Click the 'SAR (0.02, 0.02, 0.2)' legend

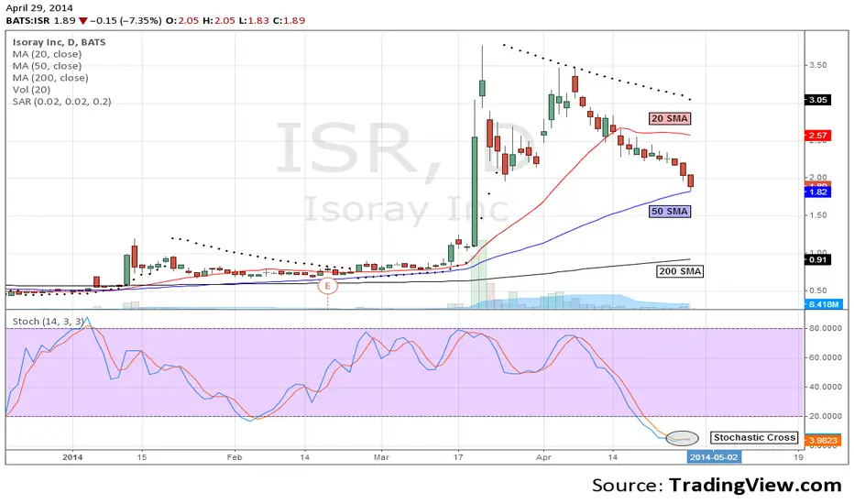(x=61, y=102)
